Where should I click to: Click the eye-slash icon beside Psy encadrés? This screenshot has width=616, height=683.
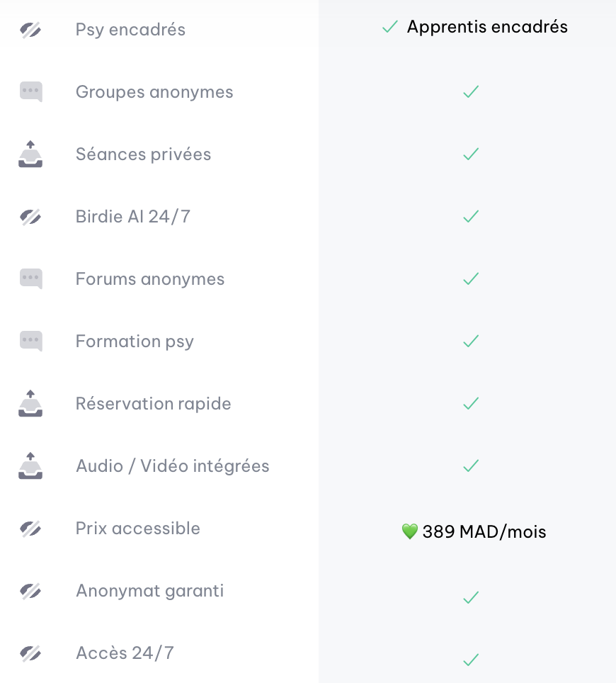[30, 30]
